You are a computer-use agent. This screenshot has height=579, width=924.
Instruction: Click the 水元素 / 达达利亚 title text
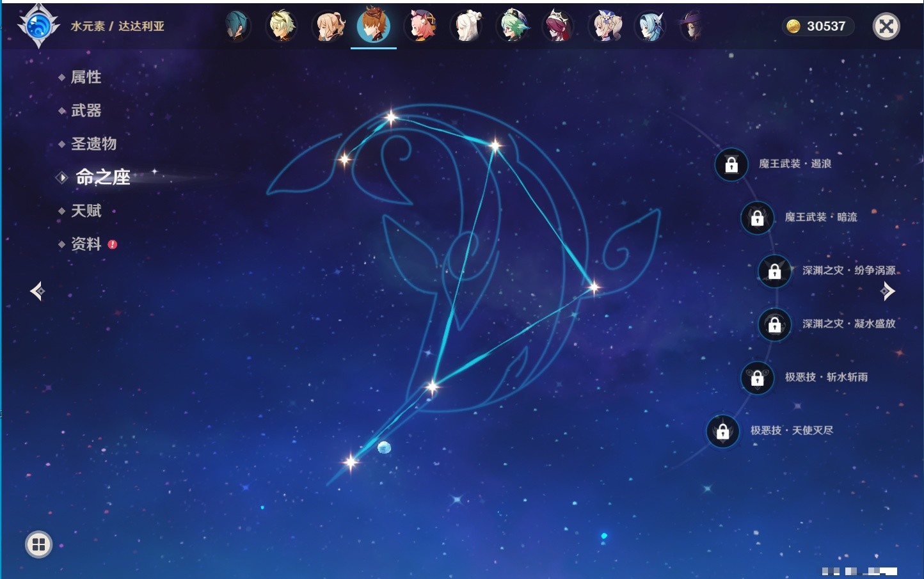point(117,26)
